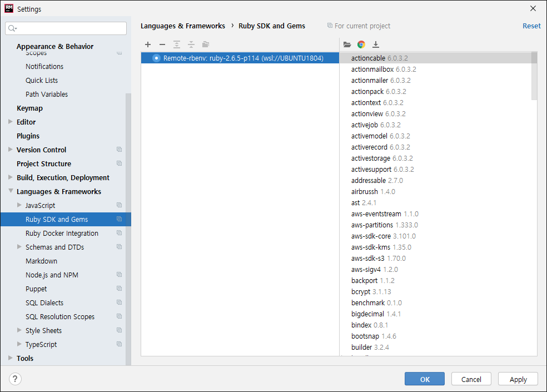
Task: Click the RubyMine logo in title bar
Action: 9,9
